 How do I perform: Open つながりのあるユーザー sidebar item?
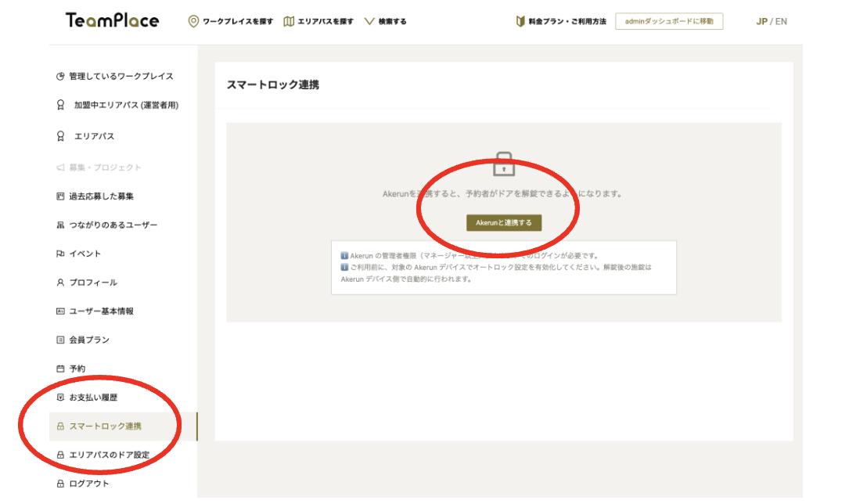pos(113,225)
